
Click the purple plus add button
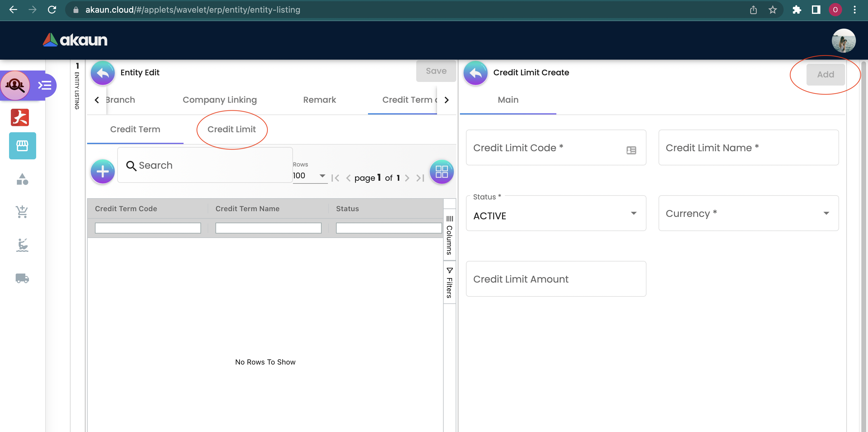tap(102, 172)
